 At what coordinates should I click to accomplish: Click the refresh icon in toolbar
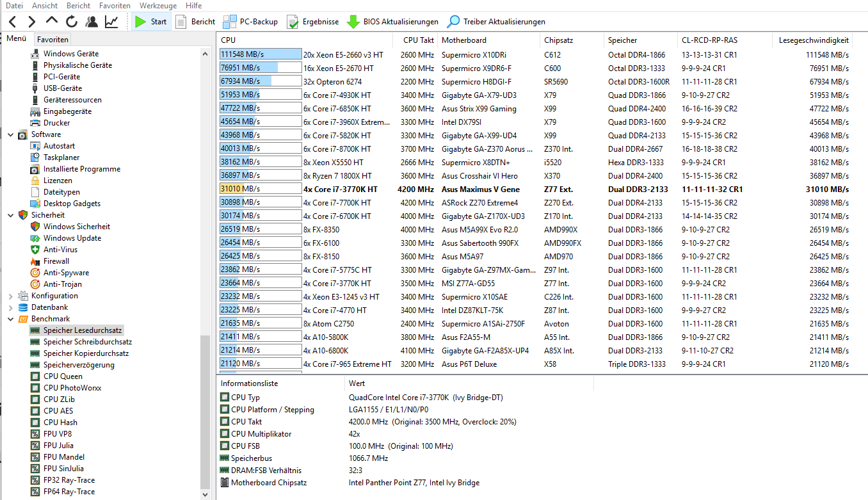click(72, 22)
